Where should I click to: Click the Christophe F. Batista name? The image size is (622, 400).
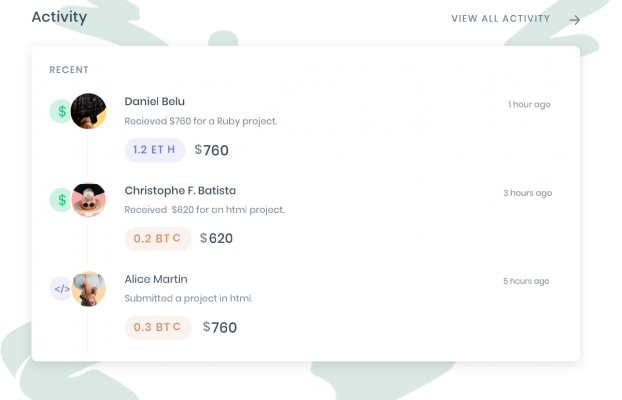pos(180,190)
